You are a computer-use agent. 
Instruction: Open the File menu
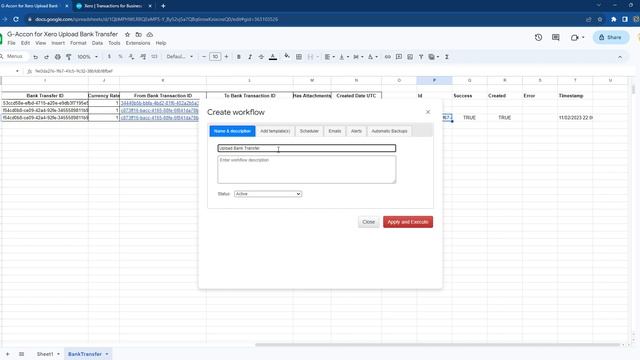click(x=11, y=43)
